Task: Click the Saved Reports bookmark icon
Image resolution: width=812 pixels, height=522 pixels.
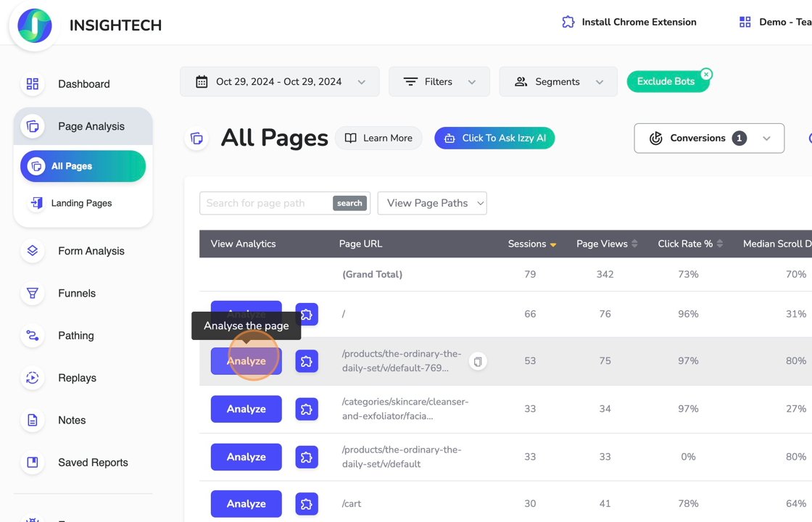Action: 33,463
